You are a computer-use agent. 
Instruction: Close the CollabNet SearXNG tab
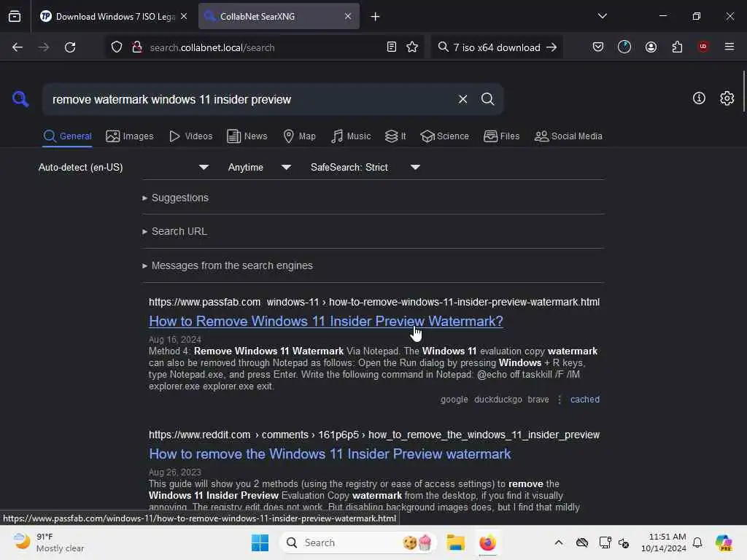348,16
